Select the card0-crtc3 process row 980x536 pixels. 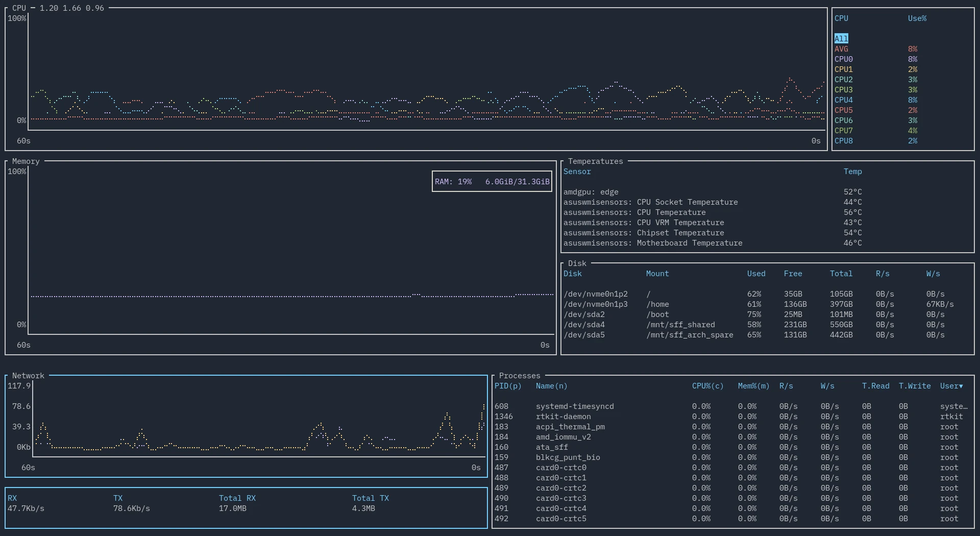coord(561,498)
